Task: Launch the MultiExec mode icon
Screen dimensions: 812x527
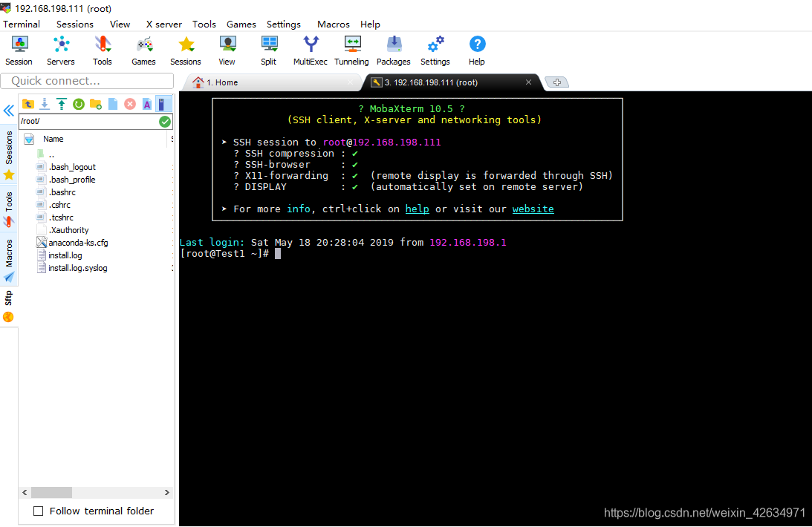Action: 311,50
